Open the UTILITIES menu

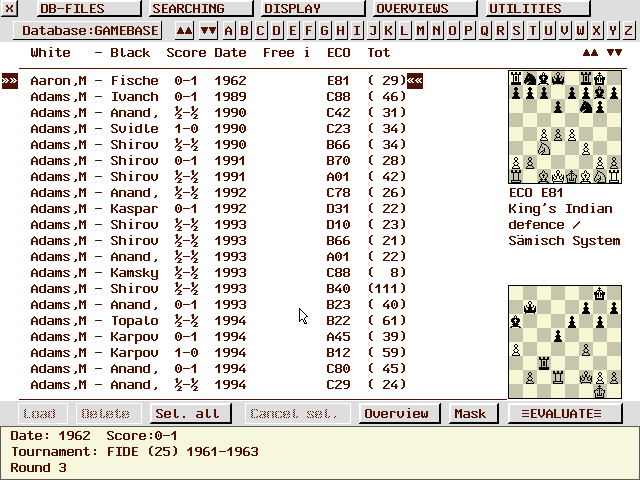[x=538, y=8]
